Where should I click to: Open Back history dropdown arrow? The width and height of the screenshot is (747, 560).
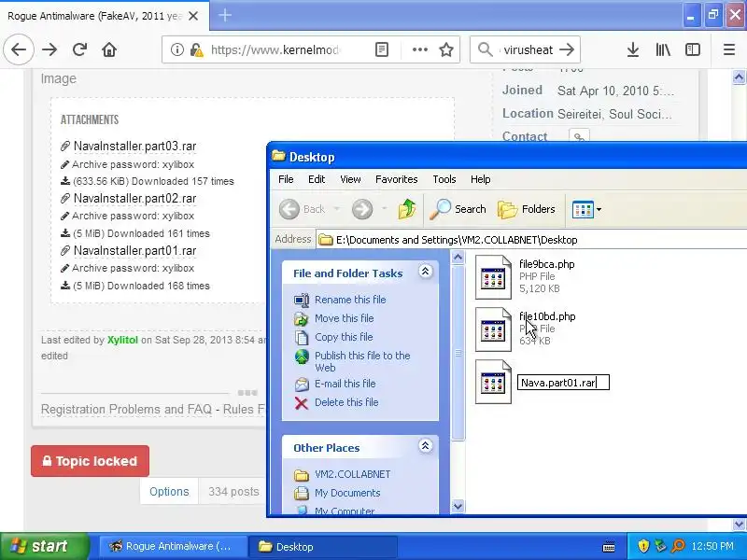337,209
